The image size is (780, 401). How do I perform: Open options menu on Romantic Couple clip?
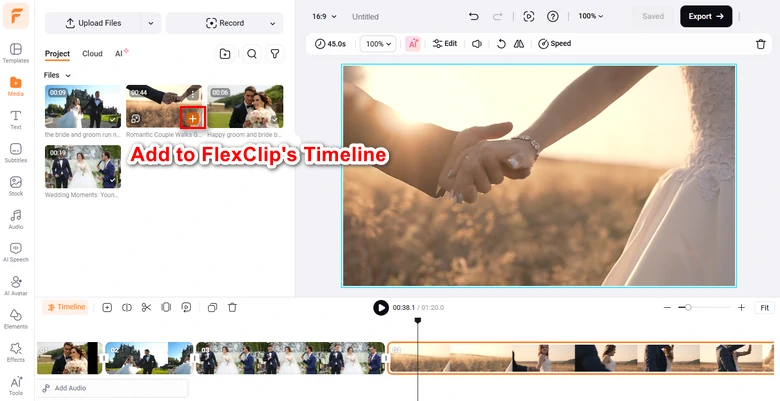[x=193, y=94]
